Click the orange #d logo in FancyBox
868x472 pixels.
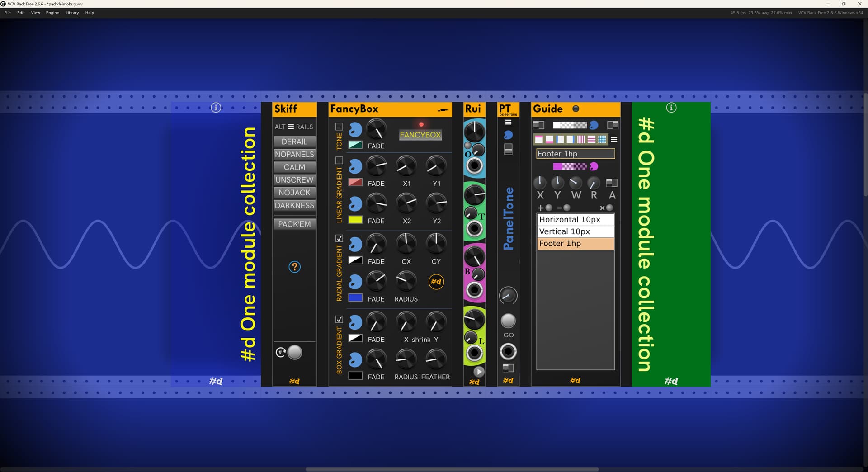[436, 282]
